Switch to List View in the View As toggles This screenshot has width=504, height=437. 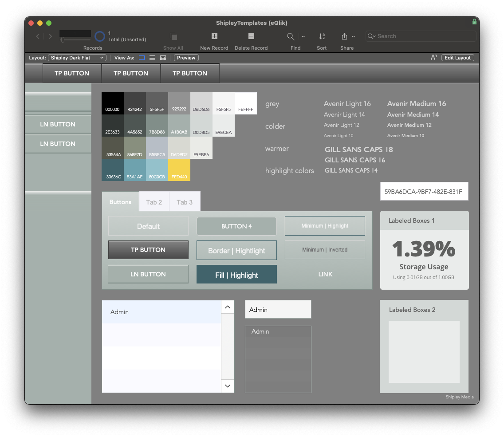152,58
